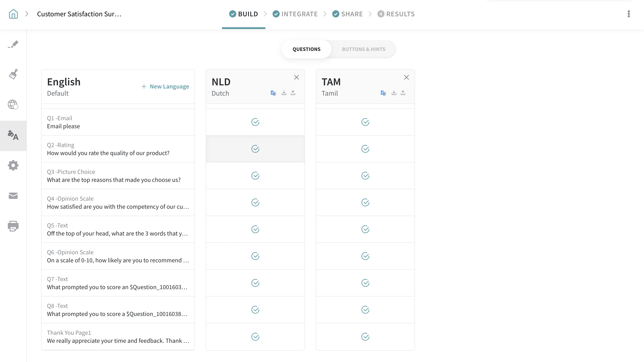Download the Tamil translation file
Image resolution: width=644 pixels, height=362 pixels.
[x=394, y=93]
